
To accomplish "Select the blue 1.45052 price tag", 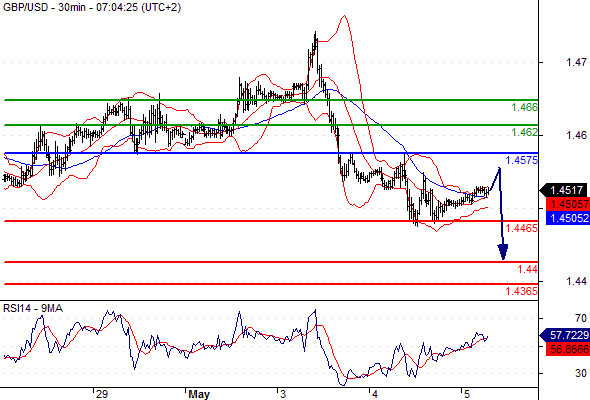I will (x=568, y=218).
